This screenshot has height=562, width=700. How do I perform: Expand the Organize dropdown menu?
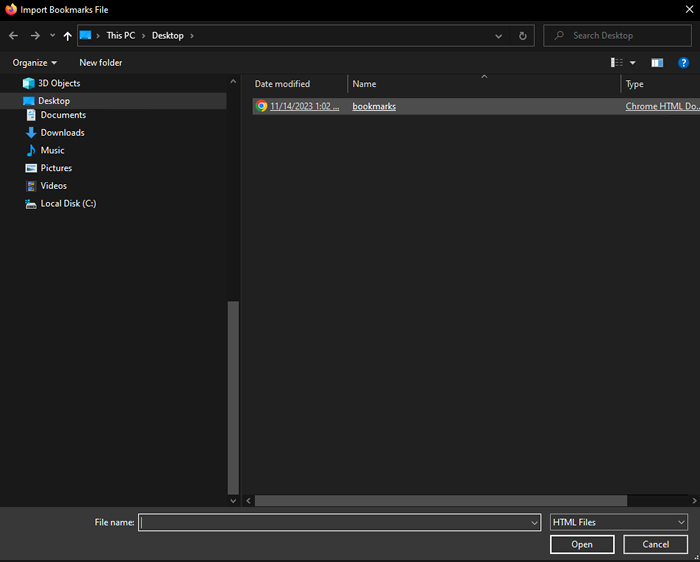pyautogui.click(x=35, y=62)
